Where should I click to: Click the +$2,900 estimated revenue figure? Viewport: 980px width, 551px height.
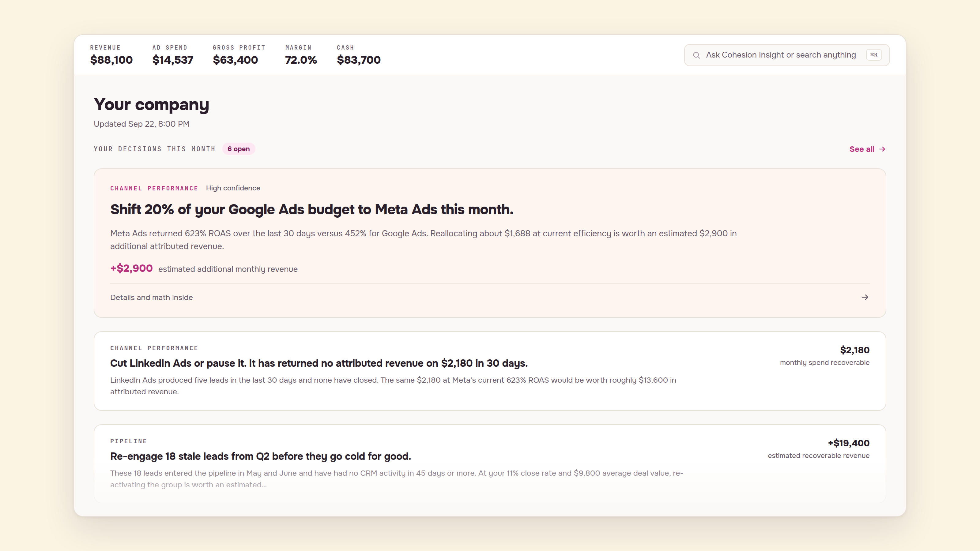[131, 268]
